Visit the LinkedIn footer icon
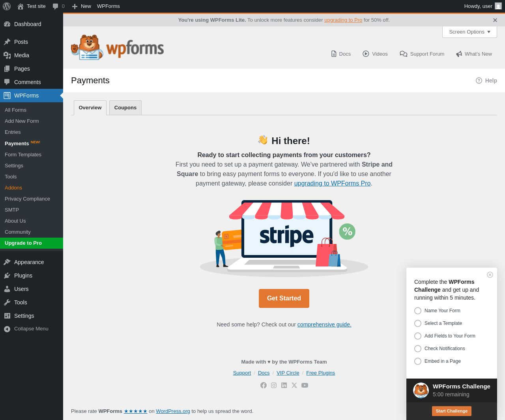 point(284,385)
